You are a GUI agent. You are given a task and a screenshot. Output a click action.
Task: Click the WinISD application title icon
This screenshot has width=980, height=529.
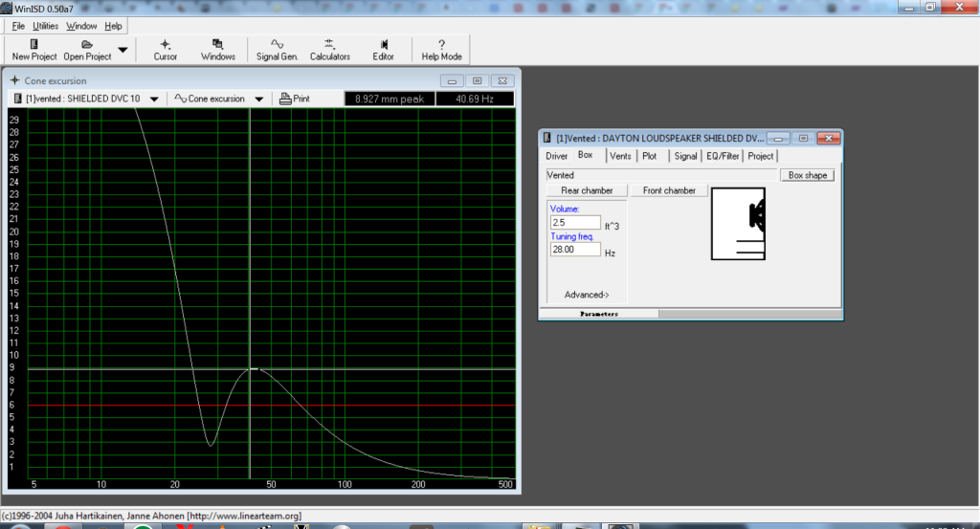tap(7, 8)
